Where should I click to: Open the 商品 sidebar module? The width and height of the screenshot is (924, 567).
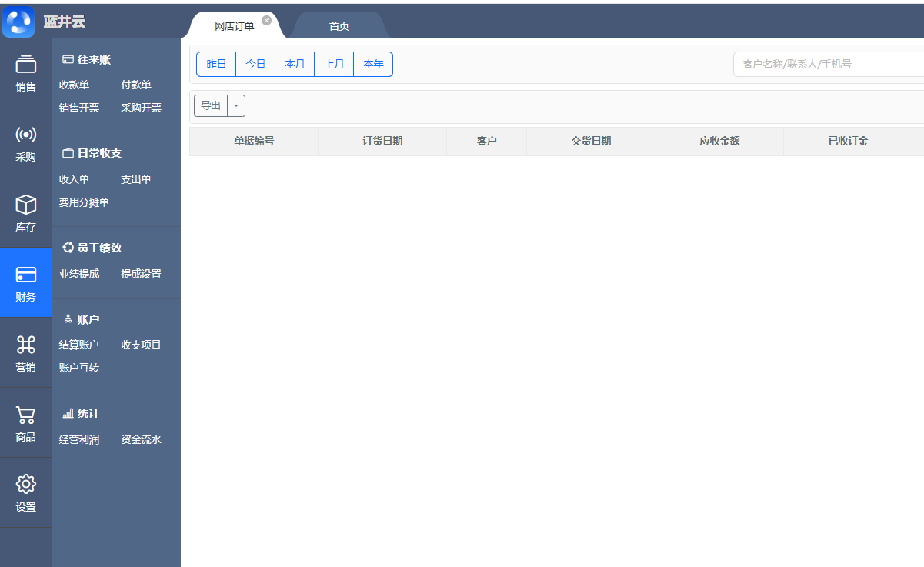25,422
